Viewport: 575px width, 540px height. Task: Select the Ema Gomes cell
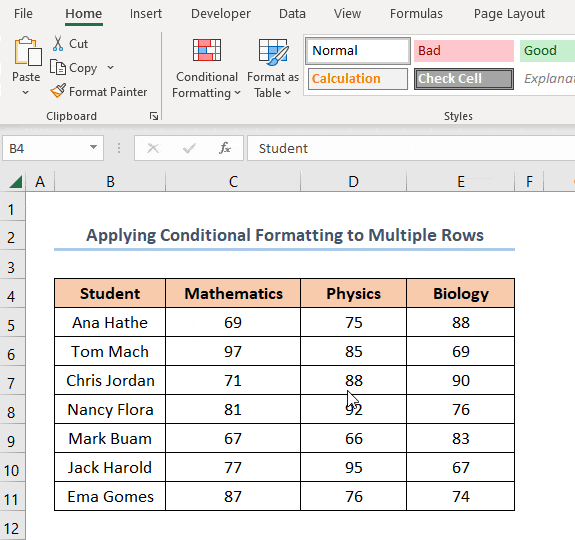[110, 496]
